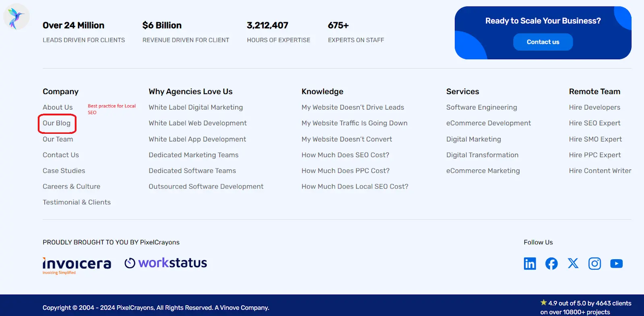Click the Invoicera logo
This screenshot has height=316, width=644.
77,264
